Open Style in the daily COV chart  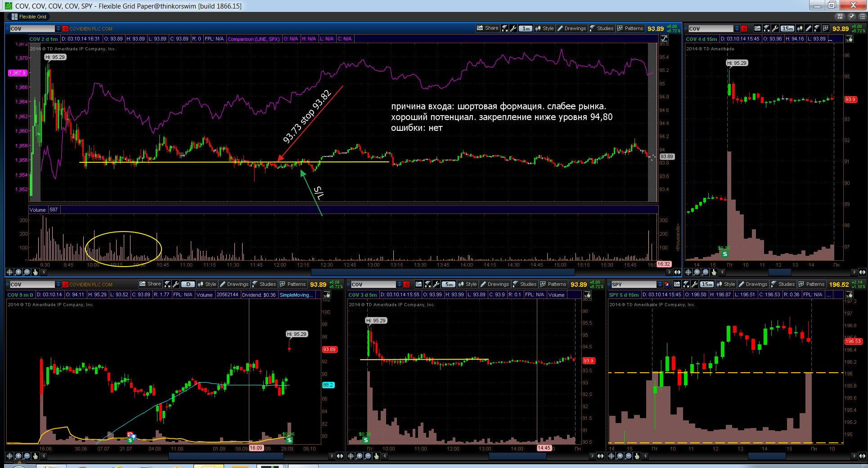[207, 284]
